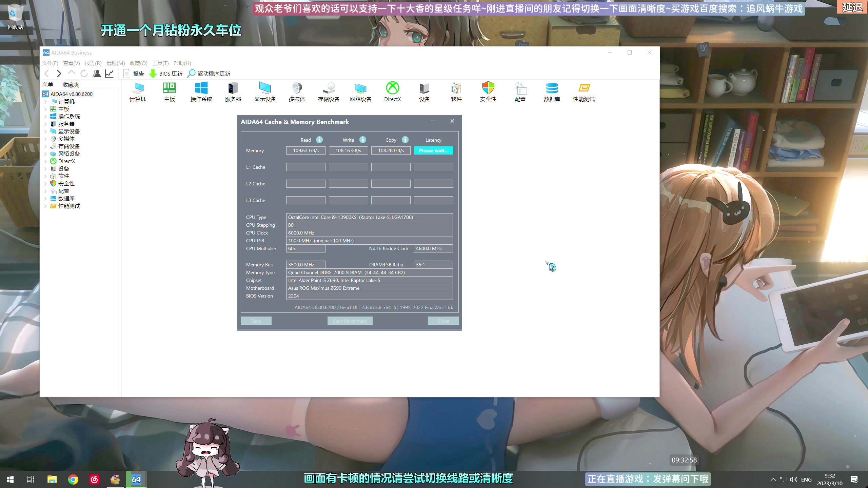Open the 安全性 security shield icon
This screenshot has width=868, height=488.
tap(488, 88)
